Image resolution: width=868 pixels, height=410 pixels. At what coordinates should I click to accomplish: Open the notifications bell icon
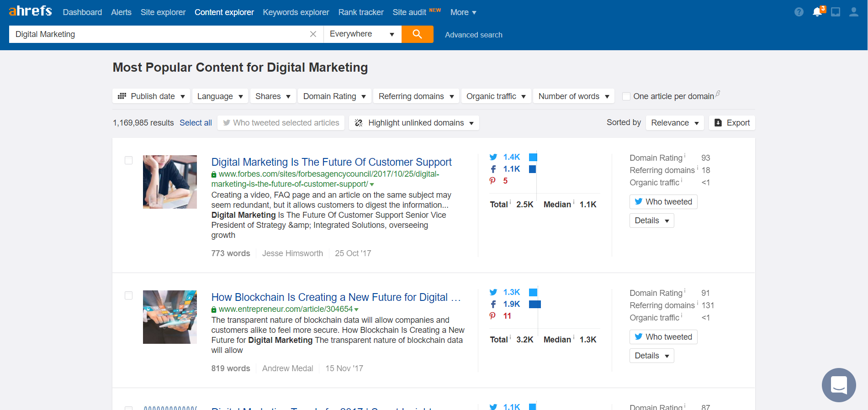817,12
